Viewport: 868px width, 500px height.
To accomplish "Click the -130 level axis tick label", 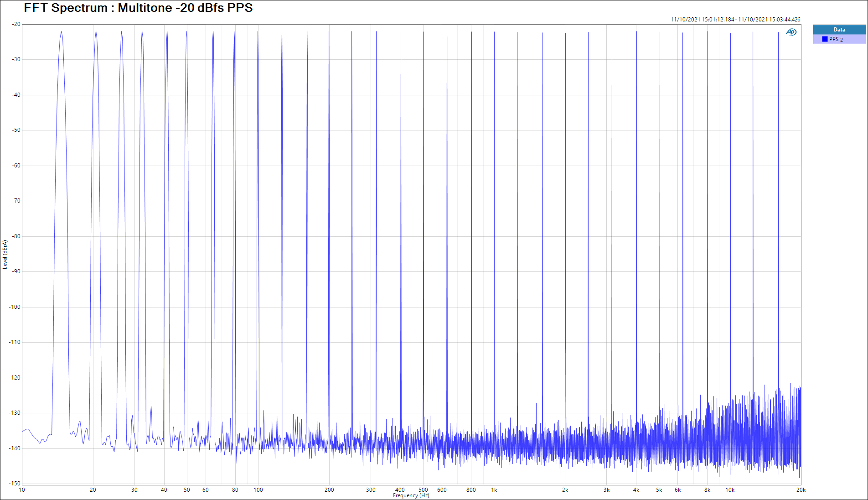I will 15,413.
